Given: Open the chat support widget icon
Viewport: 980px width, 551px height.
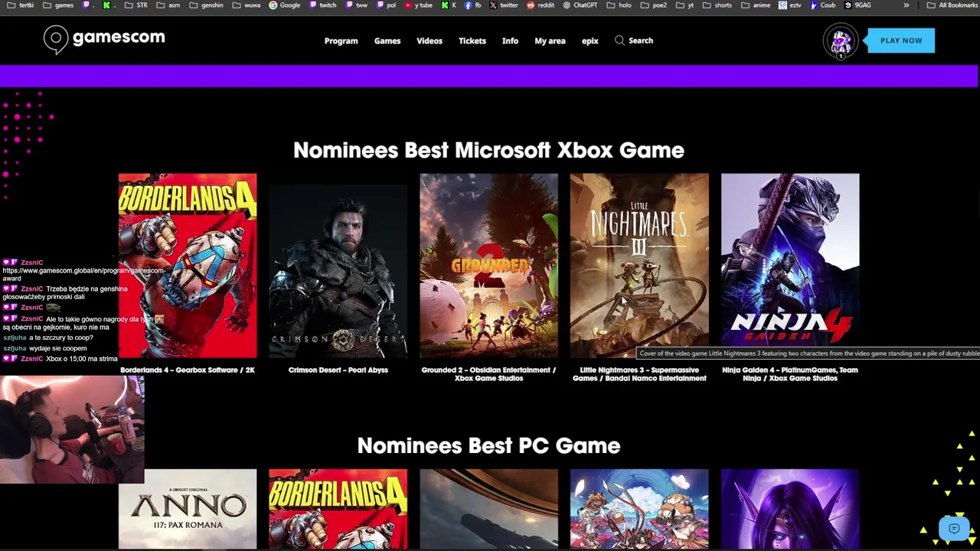Looking at the screenshot, I should (x=954, y=529).
